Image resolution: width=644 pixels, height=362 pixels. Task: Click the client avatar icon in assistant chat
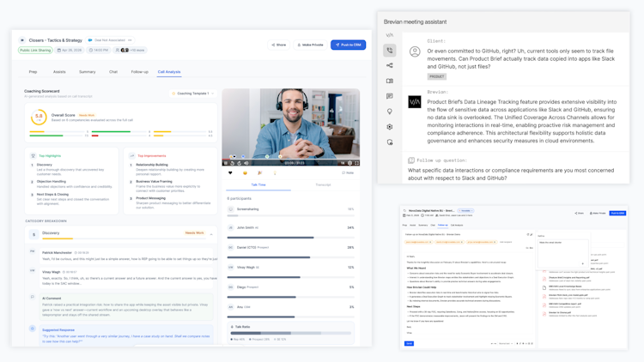[x=415, y=51]
